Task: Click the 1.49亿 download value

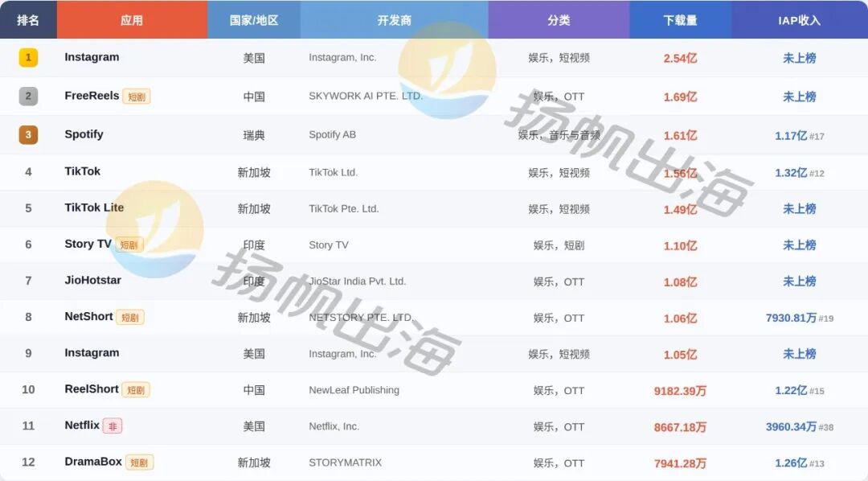Action: [x=681, y=209]
